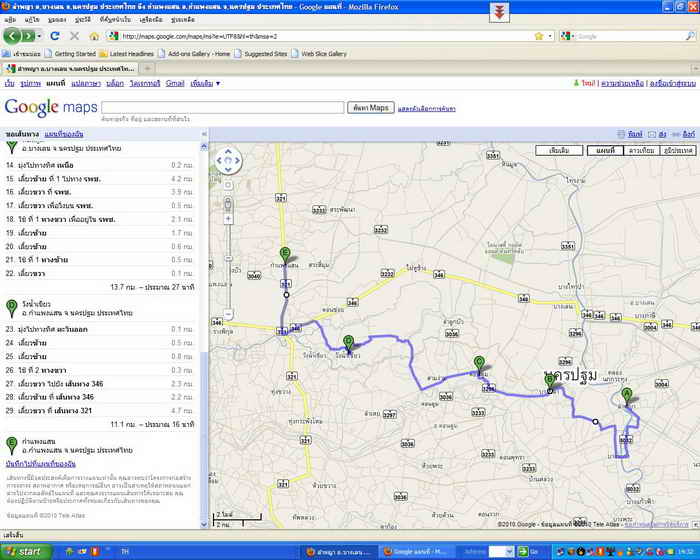Pan map right with navigation arrow
Viewport: 700px width, 560px height.
click(237, 160)
